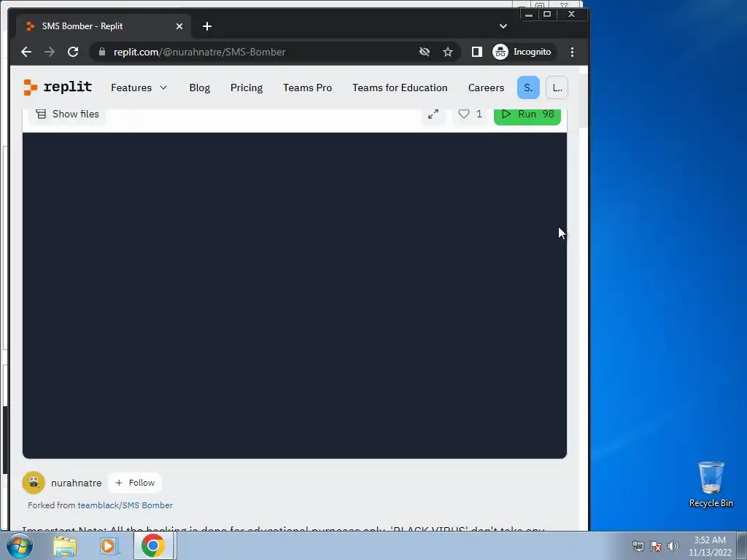The width and height of the screenshot is (747, 560).
Task: Select the Recycle Bin desktop icon
Action: tap(711, 484)
